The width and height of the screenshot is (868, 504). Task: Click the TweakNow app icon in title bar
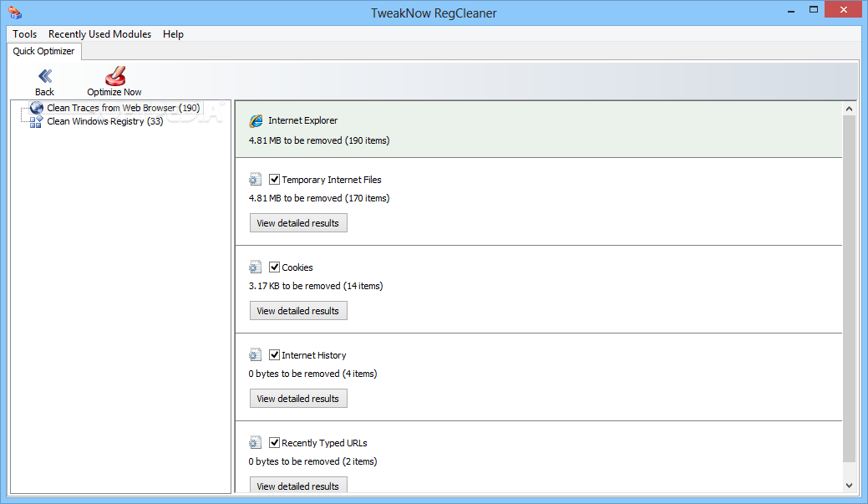coord(15,13)
